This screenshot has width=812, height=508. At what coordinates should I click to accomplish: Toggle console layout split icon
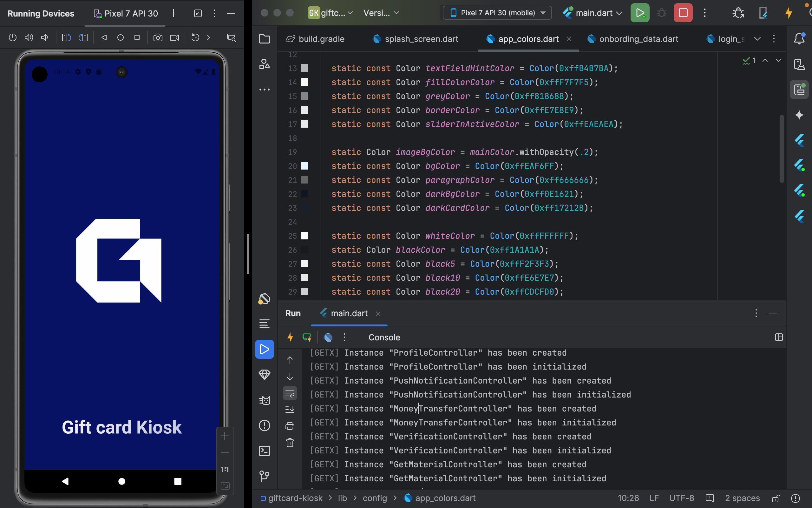[x=779, y=337]
